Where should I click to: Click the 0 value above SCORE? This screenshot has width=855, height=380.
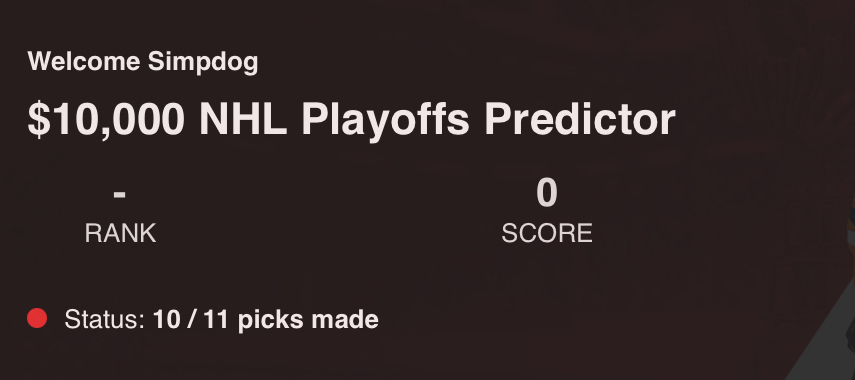pos(546,193)
